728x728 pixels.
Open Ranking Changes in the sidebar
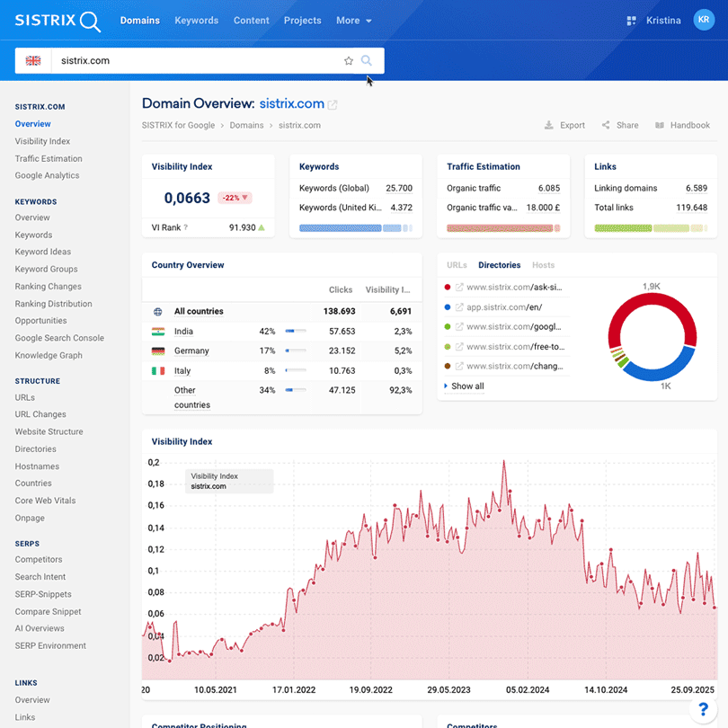pos(48,287)
